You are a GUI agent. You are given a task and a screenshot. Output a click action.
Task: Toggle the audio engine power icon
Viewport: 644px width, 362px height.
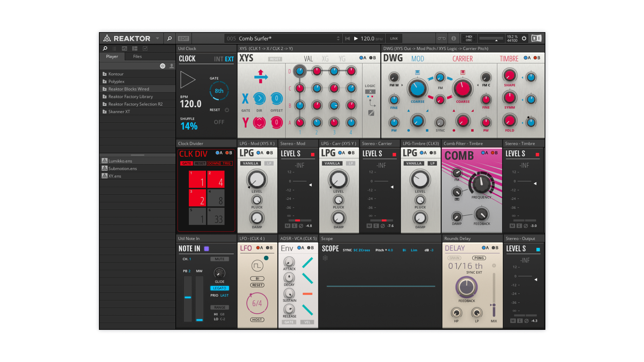point(524,39)
